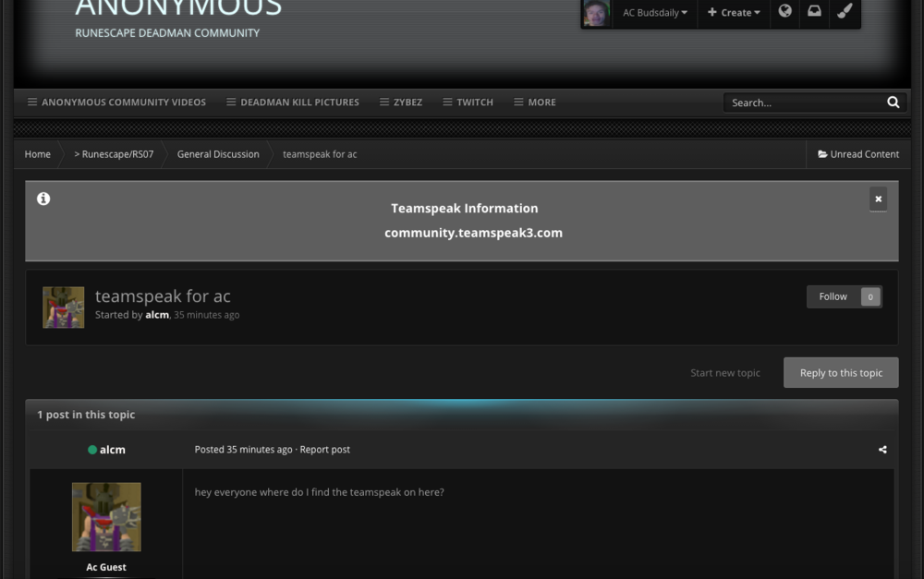This screenshot has height=579, width=924.
Task: Click into the Search field
Action: [801, 103]
